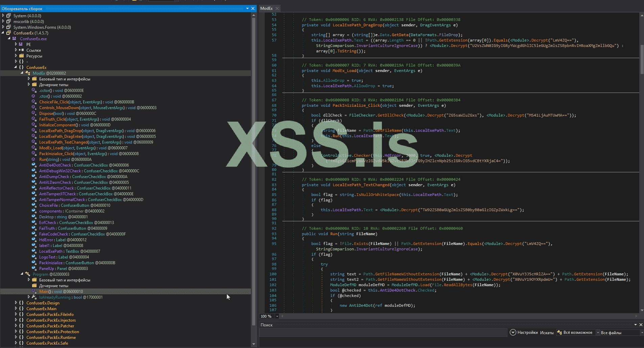
Task: Expand System.Windows.Forms assembly node
Action: click(3, 27)
